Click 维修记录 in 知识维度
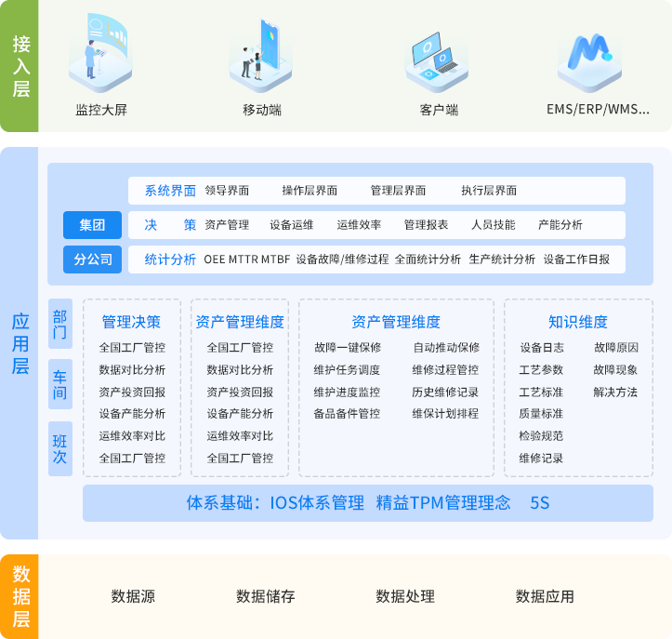672x639 pixels. [x=541, y=458]
